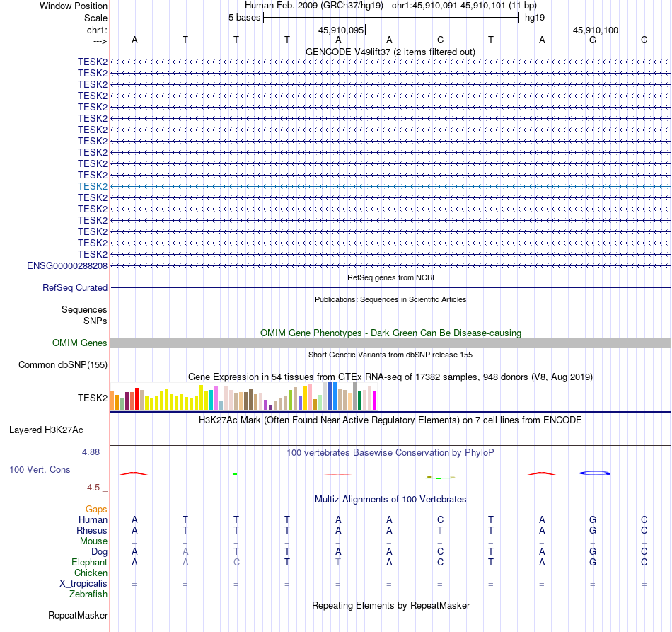Click the blue PhyloP conservation mark
Image resolution: width=672 pixels, height=632 pixels.
[594, 473]
